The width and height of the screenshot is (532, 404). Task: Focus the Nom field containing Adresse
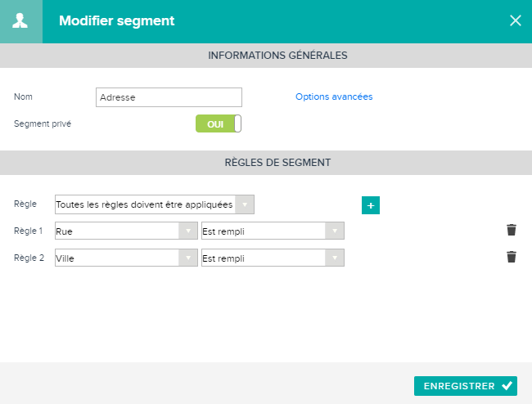click(169, 97)
